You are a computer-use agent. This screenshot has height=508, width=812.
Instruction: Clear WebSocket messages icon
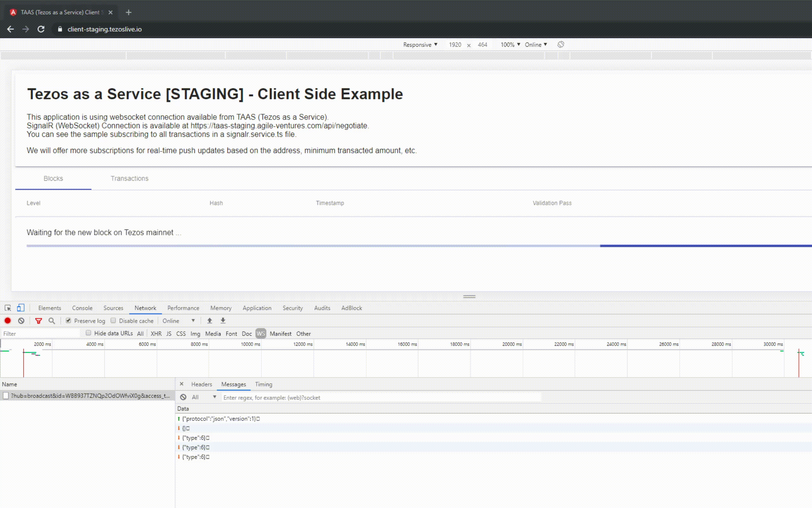pyautogui.click(x=183, y=397)
